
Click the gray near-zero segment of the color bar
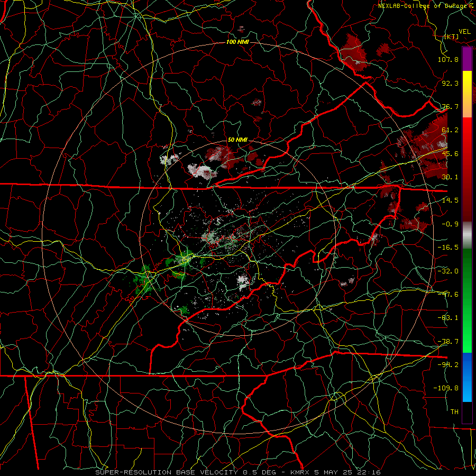point(467,234)
